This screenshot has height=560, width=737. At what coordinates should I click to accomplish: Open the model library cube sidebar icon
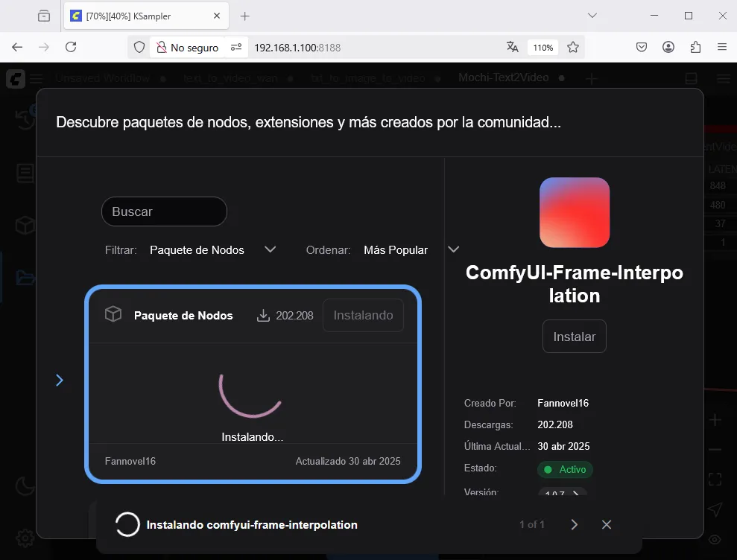click(25, 226)
